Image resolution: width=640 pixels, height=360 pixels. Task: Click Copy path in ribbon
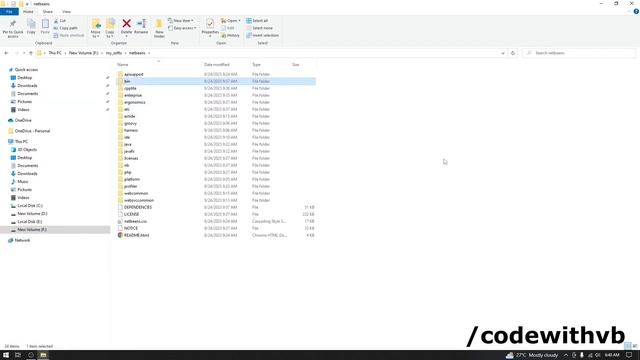point(65,28)
